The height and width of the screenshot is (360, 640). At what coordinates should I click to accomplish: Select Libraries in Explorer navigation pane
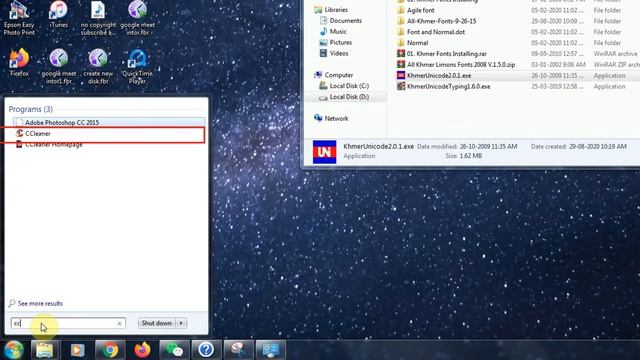[331, 9]
